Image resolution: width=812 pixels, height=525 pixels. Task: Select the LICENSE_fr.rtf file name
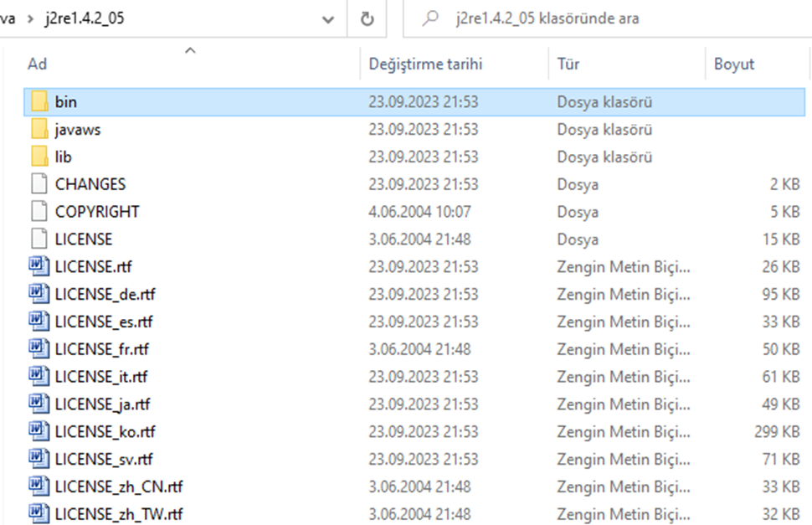coord(101,348)
